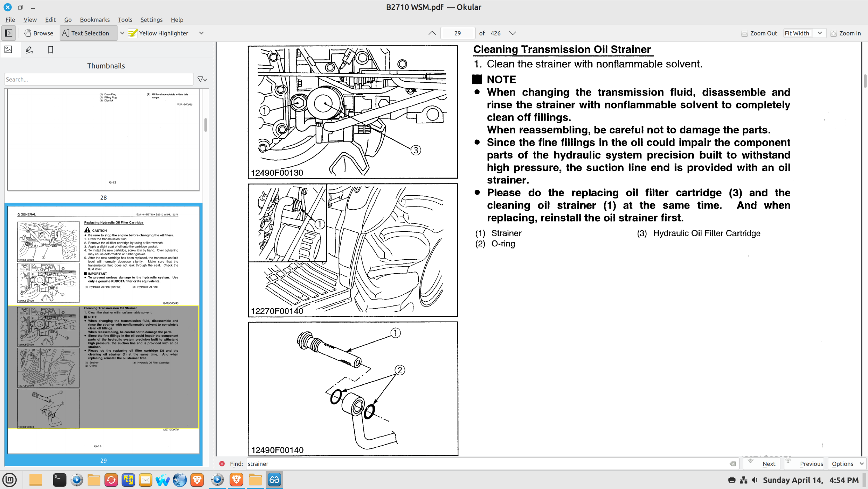Close the Find bar with red X
The width and height of the screenshot is (868, 489).
pyautogui.click(x=222, y=464)
